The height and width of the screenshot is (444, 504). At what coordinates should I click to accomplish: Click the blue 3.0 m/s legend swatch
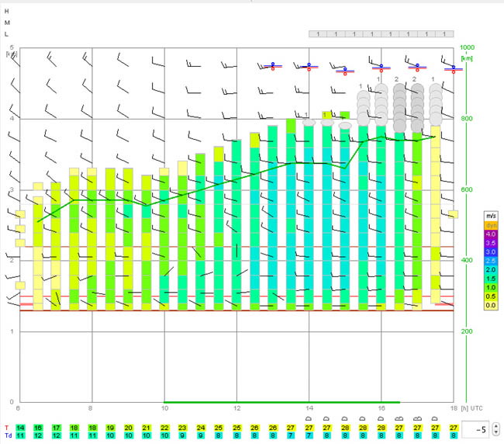pyautogui.click(x=491, y=252)
